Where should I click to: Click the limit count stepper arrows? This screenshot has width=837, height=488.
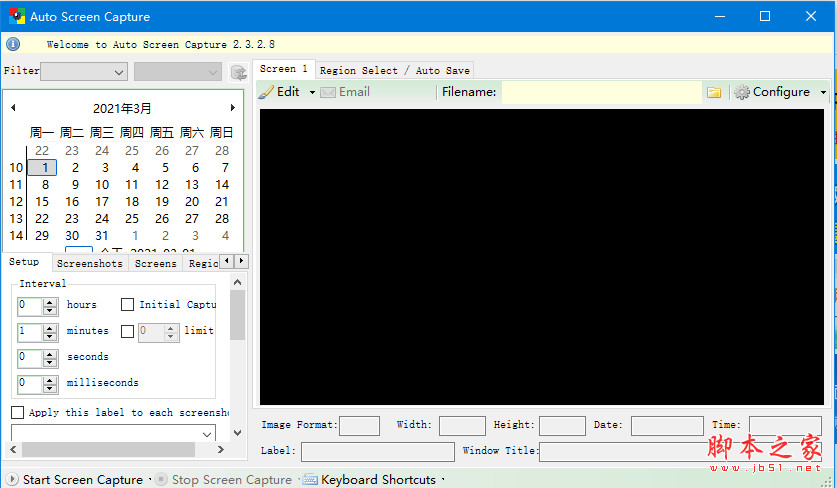click(171, 333)
